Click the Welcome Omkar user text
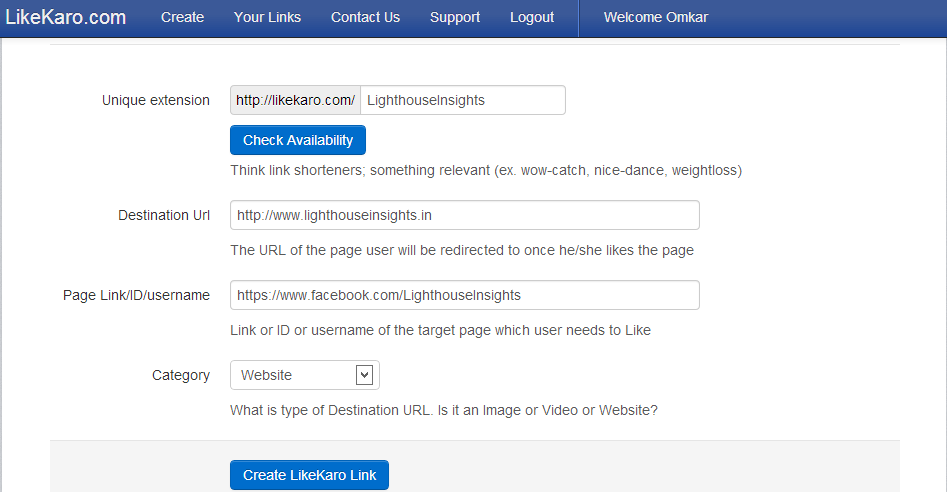The image size is (947, 492). click(x=656, y=17)
